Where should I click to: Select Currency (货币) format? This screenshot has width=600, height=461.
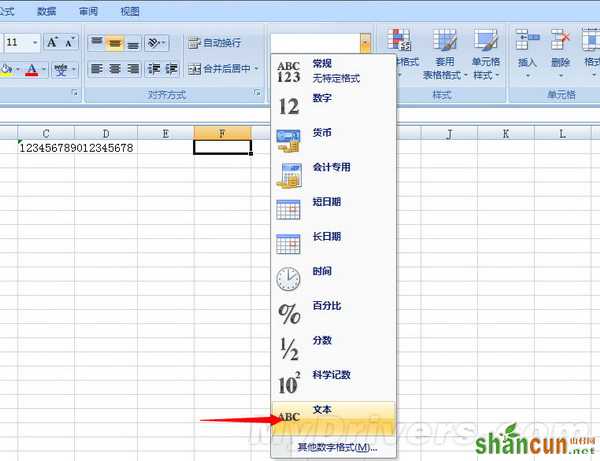[333, 140]
